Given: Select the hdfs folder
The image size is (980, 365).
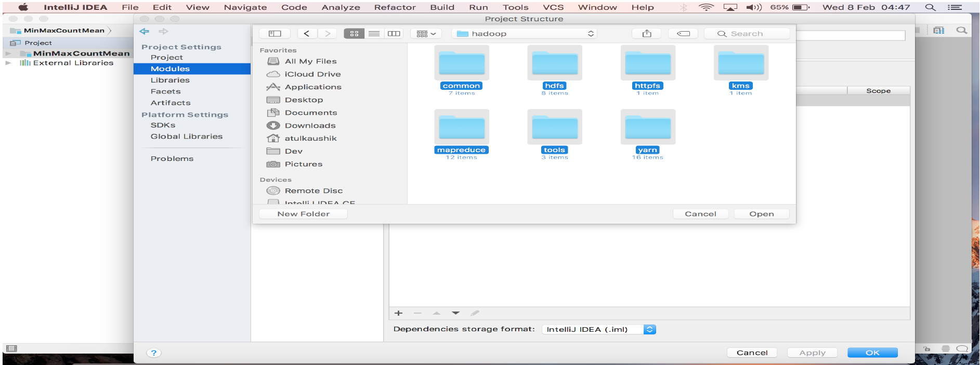Looking at the screenshot, I should pos(555,70).
